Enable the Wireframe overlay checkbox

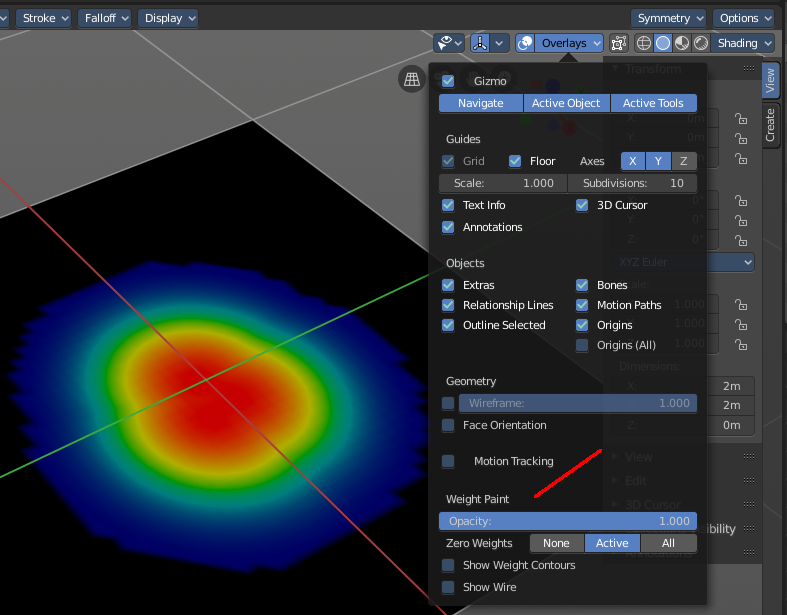click(x=448, y=403)
